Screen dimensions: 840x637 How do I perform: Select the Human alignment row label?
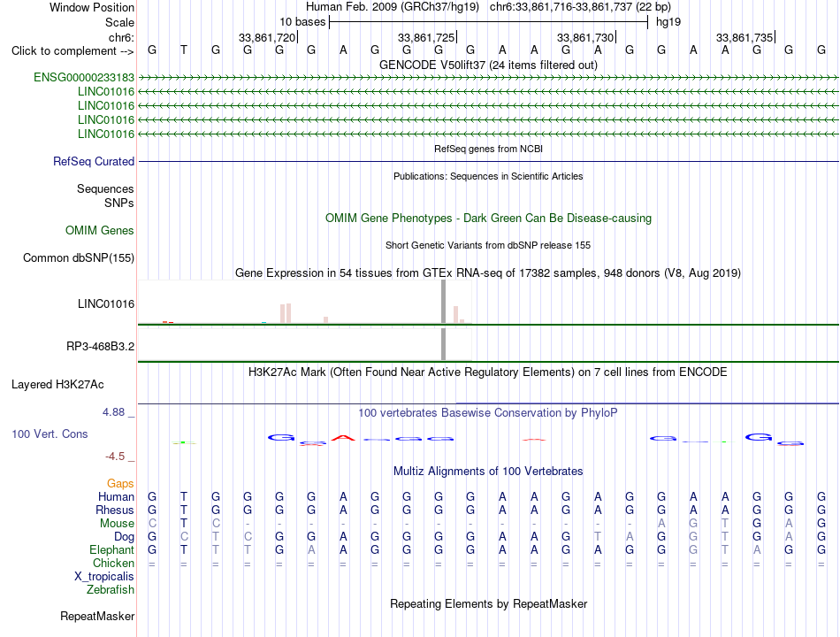tap(116, 496)
